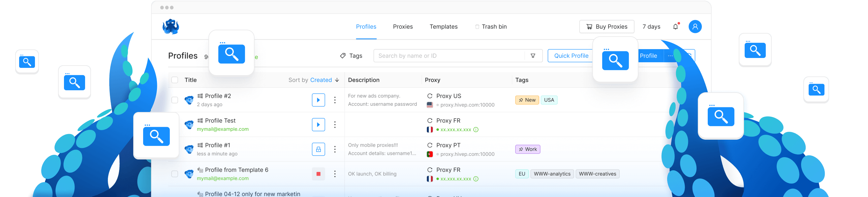Click the browser icon of Profile Test
Screen dimensions: 868x197
[x=189, y=125]
